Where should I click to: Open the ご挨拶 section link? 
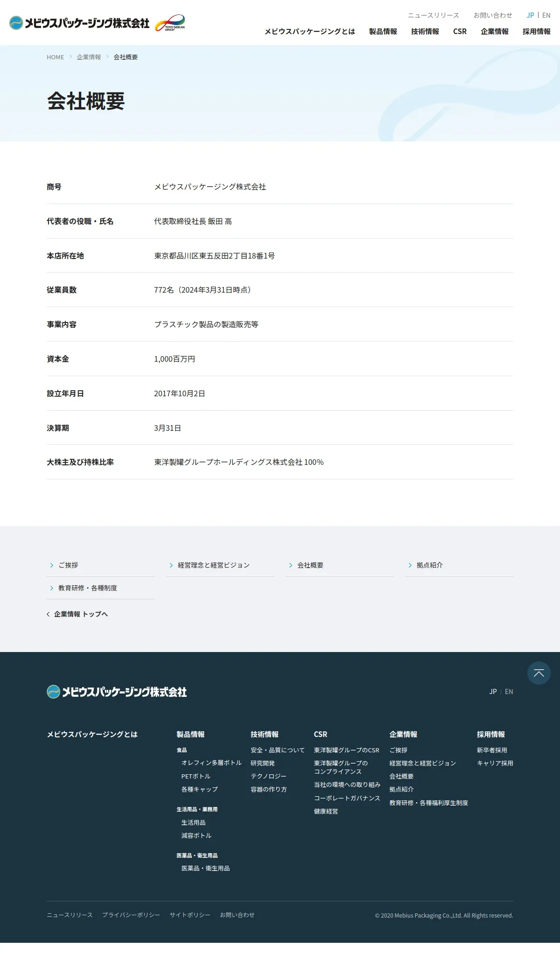pyautogui.click(x=101, y=565)
